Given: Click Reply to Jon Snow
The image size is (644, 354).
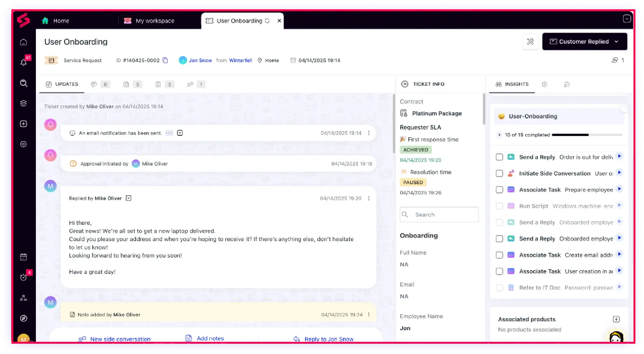Looking at the screenshot, I should [x=329, y=339].
